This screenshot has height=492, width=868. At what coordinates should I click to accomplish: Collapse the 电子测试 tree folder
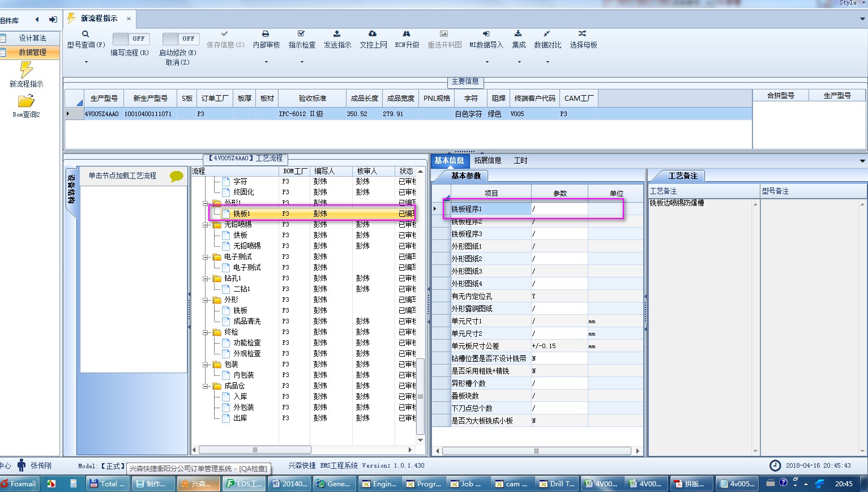[206, 257]
